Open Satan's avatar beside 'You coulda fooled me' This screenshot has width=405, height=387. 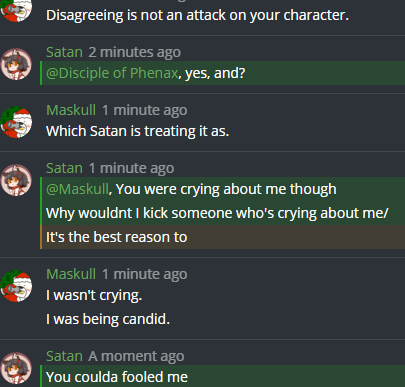coord(16,368)
